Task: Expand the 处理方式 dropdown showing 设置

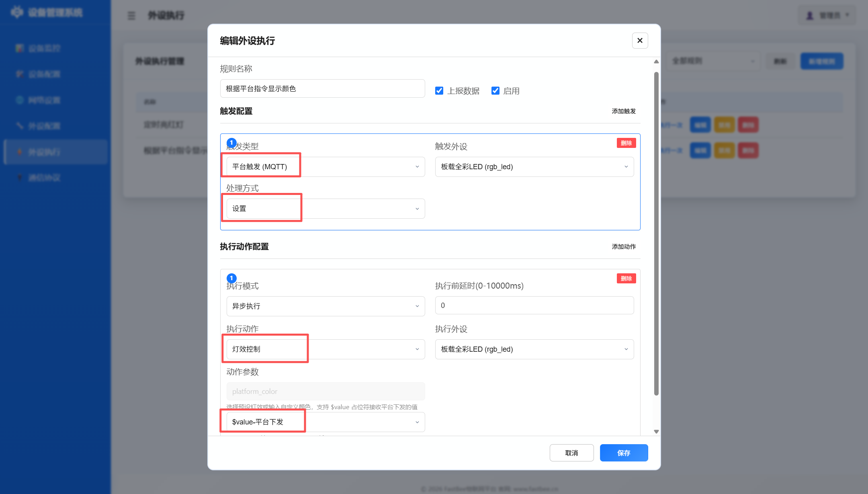Action: 325,209
